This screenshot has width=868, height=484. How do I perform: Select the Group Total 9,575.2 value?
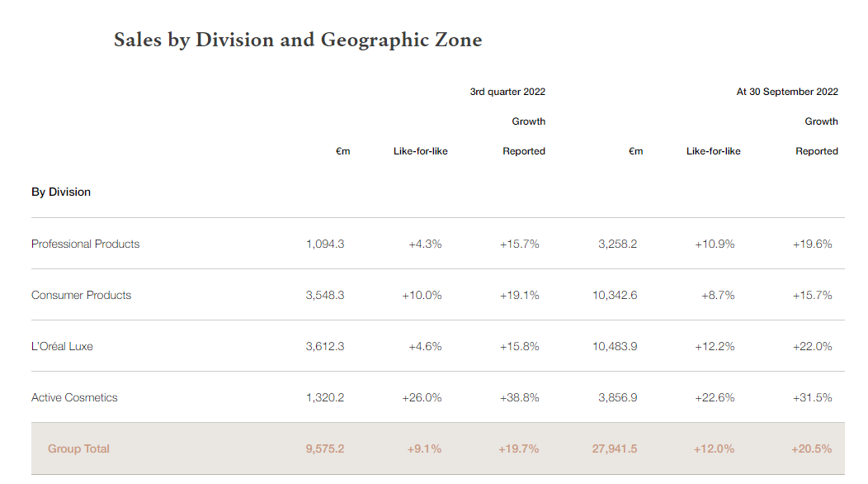coord(325,448)
